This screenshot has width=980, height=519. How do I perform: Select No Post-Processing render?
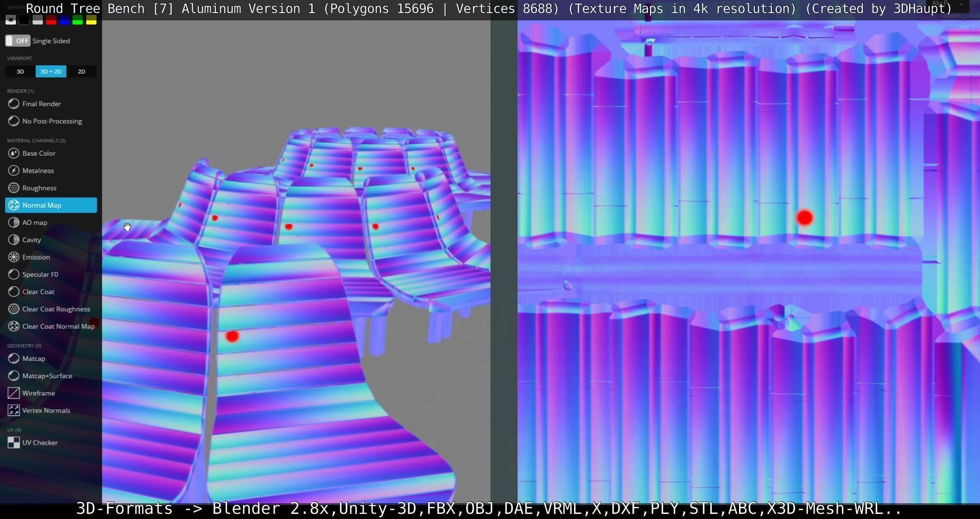(x=52, y=121)
